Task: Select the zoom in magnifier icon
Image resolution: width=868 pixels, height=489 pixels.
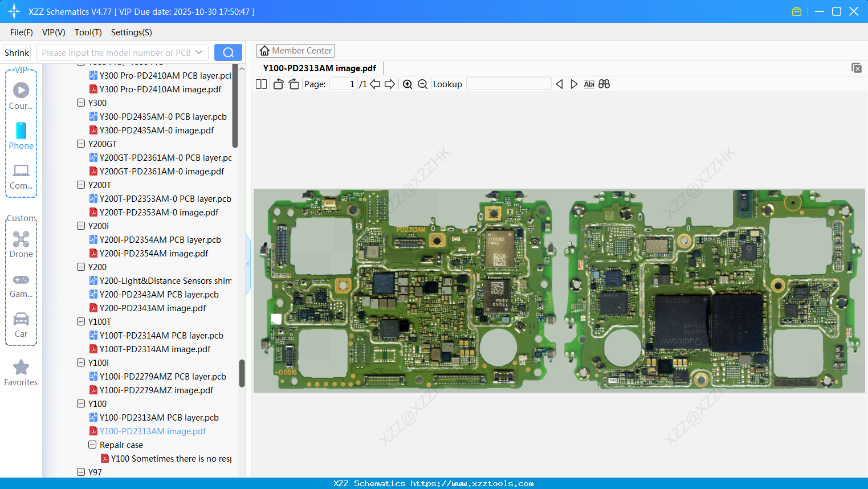Action: (x=407, y=84)
